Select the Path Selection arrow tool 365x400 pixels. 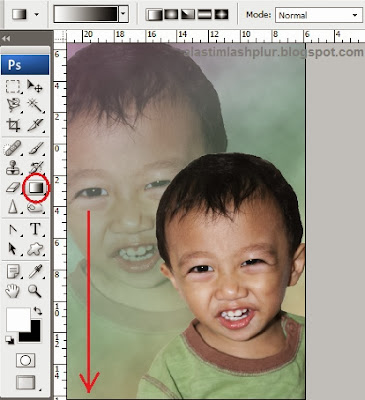coord(13,249)
